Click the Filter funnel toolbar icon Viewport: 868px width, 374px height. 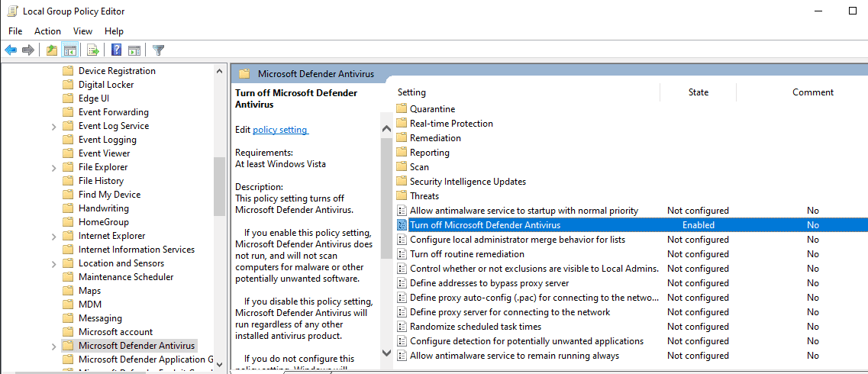(158, 50)
